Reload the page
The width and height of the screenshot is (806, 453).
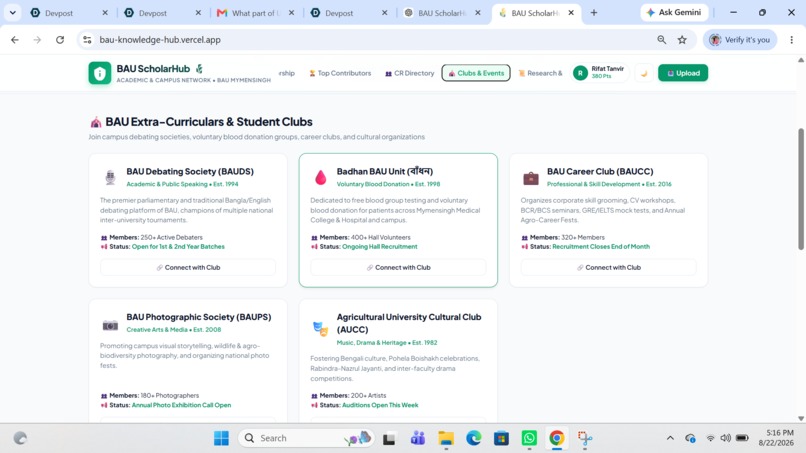coord(60,40)
